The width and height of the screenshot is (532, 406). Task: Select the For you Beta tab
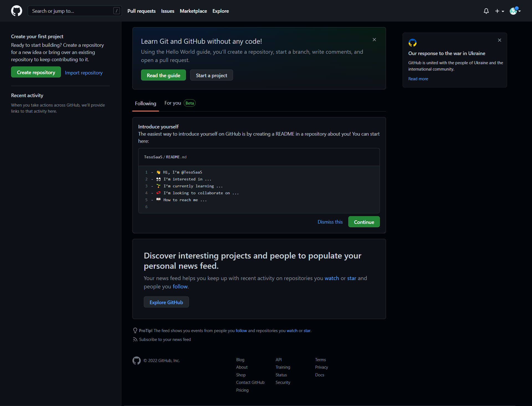(180, 103)
